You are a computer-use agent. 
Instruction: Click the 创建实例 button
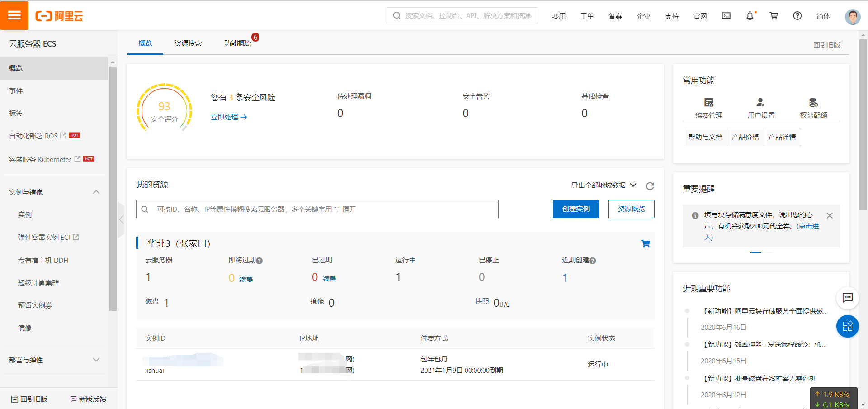[x=576, y=209]
